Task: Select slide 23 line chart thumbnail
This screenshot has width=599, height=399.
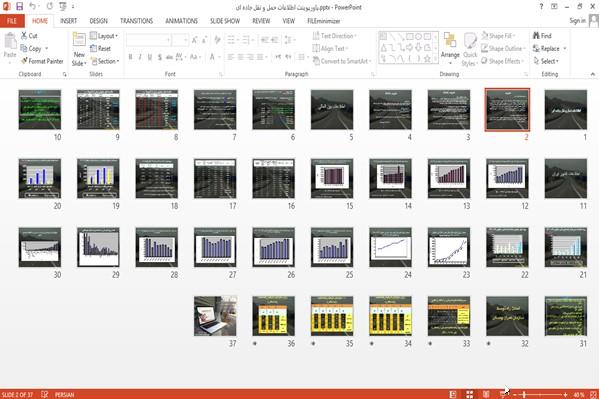Action: point(449,247)
